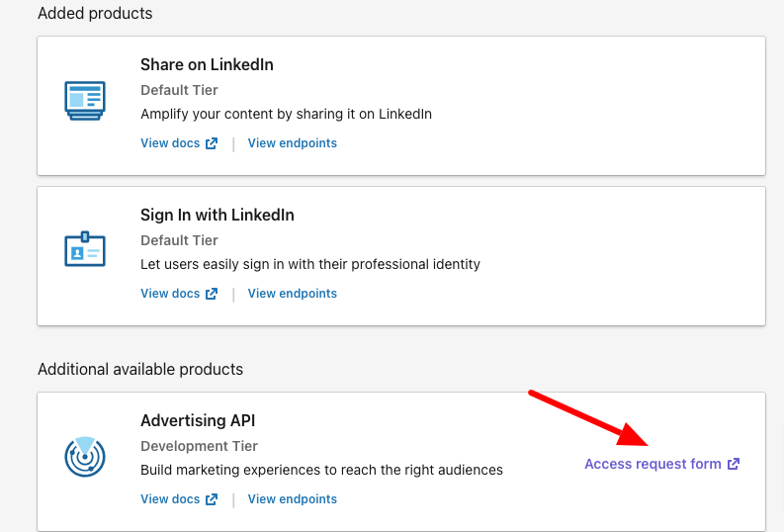This screenshot has height=532, width=784.
Task: Click external-link icon in Advertising API docs link
Action: pos(212,499)
